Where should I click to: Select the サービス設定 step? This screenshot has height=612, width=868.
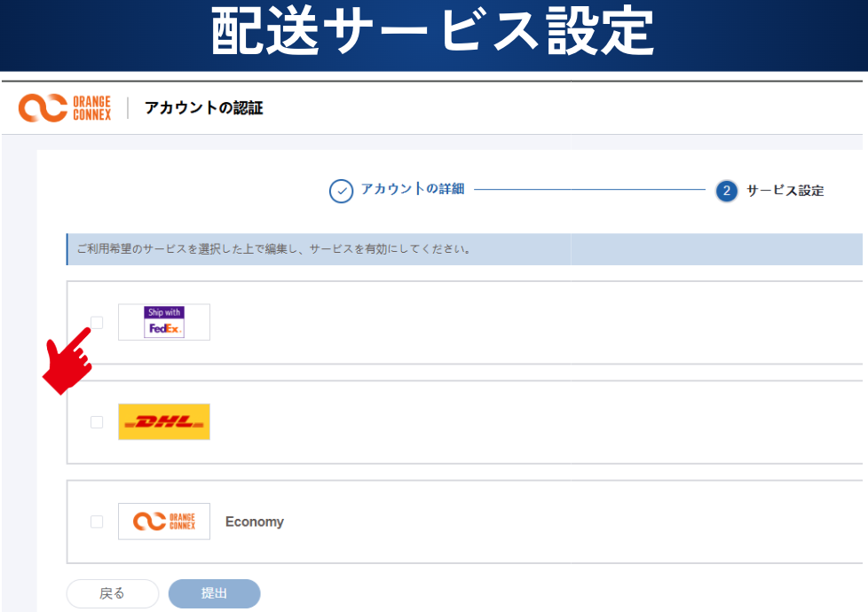point(785,191)
